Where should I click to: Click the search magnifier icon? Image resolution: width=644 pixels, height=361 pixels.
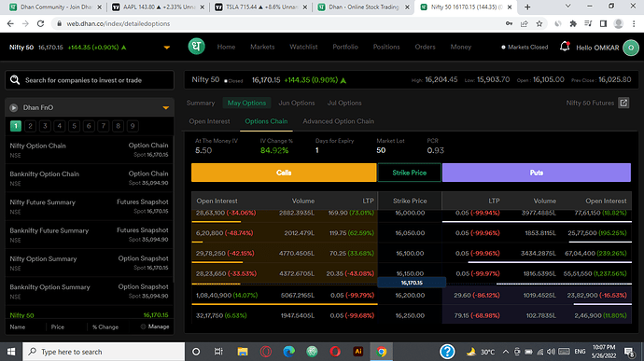[x=15, y=80]
